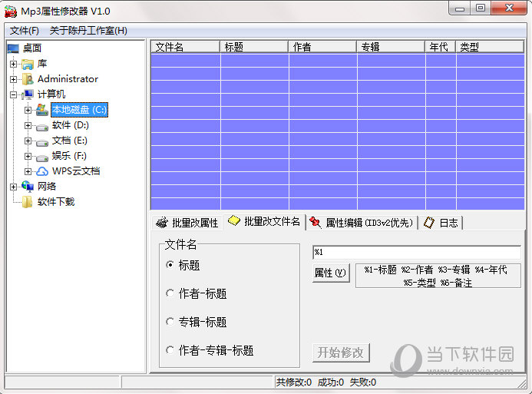Image resolution: width=532 pixels, height=394 pixels.
Task: Pick the 作者-专辑-标题 radio option
Action: 170,350
